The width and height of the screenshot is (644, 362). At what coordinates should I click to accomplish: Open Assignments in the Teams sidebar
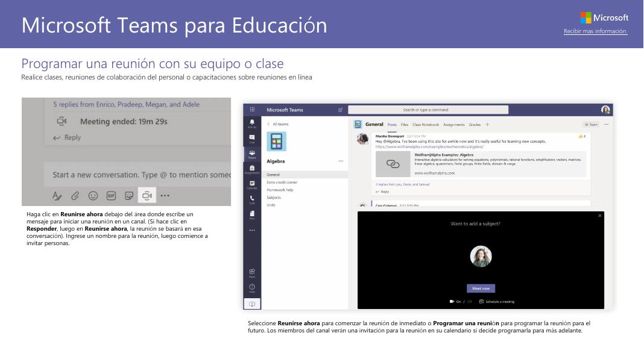tap(252, 169)
